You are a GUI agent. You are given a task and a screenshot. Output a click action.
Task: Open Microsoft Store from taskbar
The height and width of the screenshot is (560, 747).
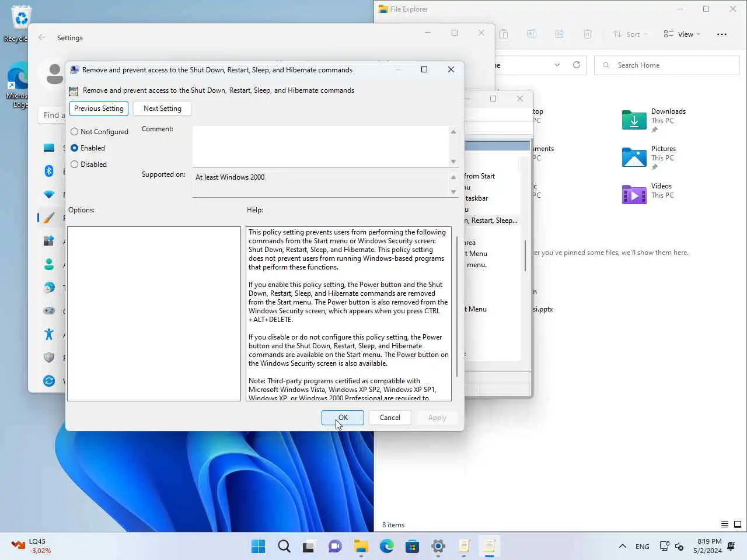coord(413,546)
